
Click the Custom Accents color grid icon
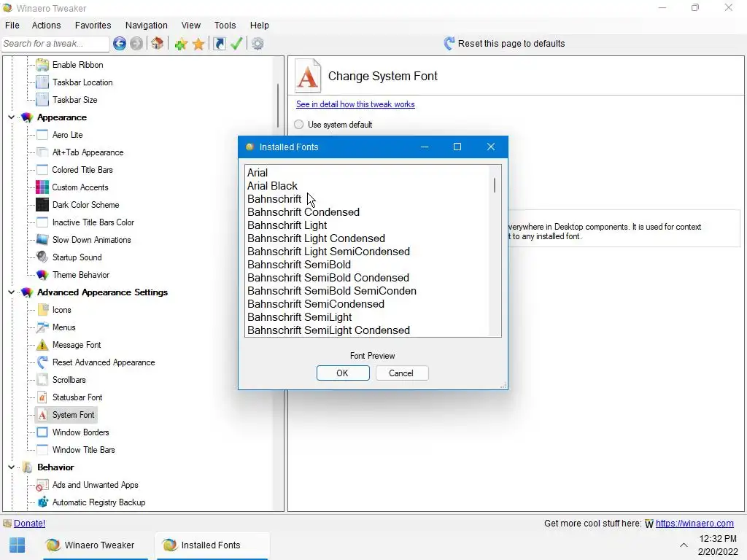tap(42, 187)
